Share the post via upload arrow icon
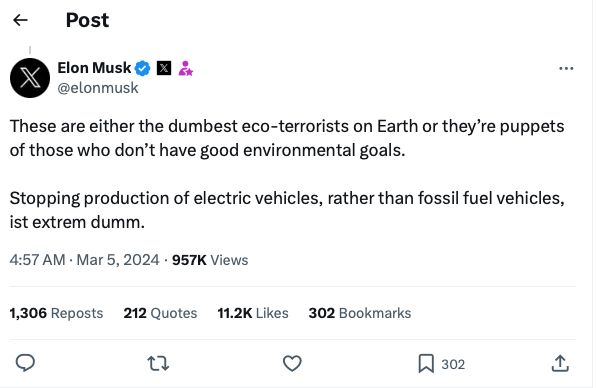The width and height of the screenshot is (596, 388). tap(560, 363)
